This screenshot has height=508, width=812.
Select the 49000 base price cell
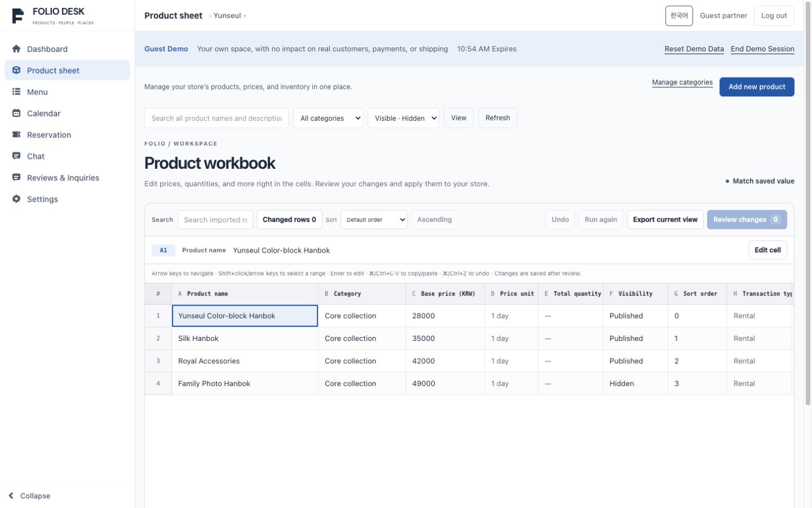point(445,384)
